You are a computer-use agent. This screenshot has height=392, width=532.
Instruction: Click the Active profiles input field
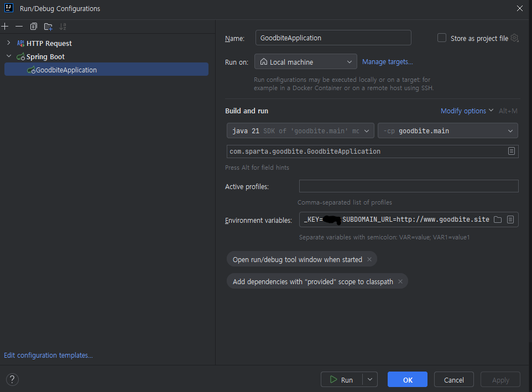(409, 186)
